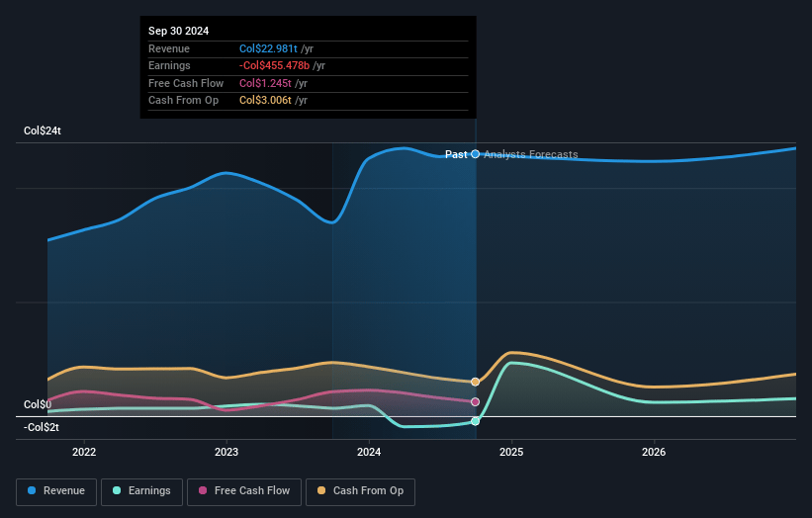
Task: Click the -Col$2t y-axis label
Action: tap(42, 427)
